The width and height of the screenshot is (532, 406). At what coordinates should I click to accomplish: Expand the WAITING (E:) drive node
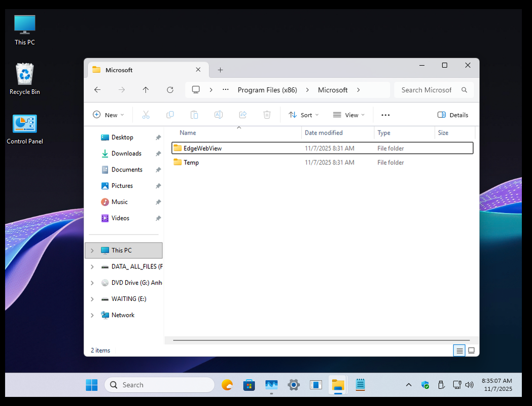tap(92, 299)
